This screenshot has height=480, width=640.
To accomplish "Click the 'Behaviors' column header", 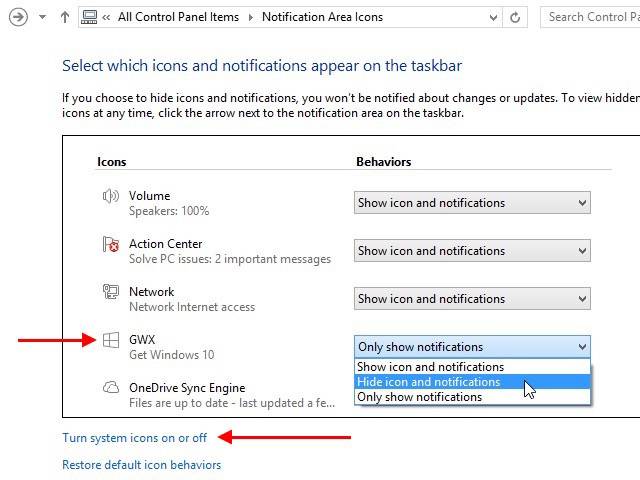I will (383, 162).
